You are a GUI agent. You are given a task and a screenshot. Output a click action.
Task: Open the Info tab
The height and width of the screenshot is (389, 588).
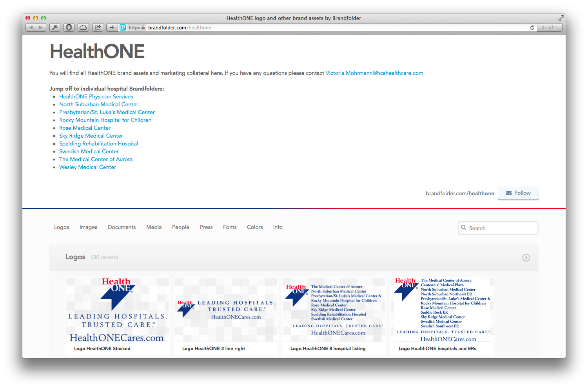(x=278, y=227)
